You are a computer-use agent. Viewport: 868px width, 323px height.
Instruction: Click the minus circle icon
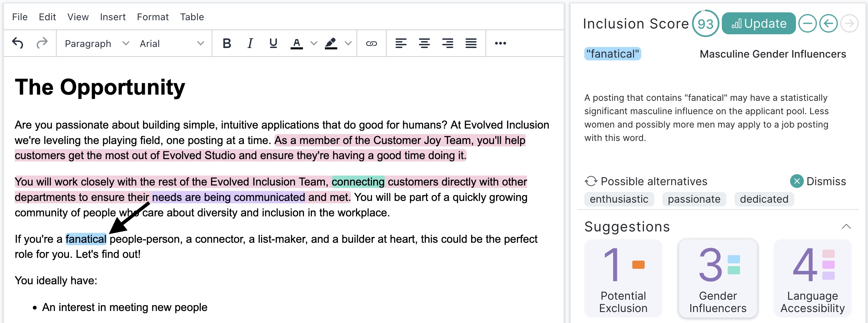808,24
